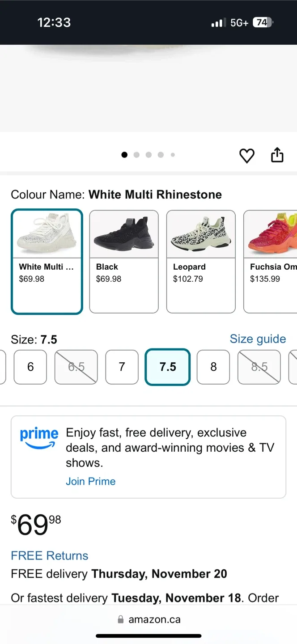Viewport: 297px width, 644px height.
Task: Tap the greyed-out size 8.5 option
Action: pyautogui.click(x=259, y=367)
